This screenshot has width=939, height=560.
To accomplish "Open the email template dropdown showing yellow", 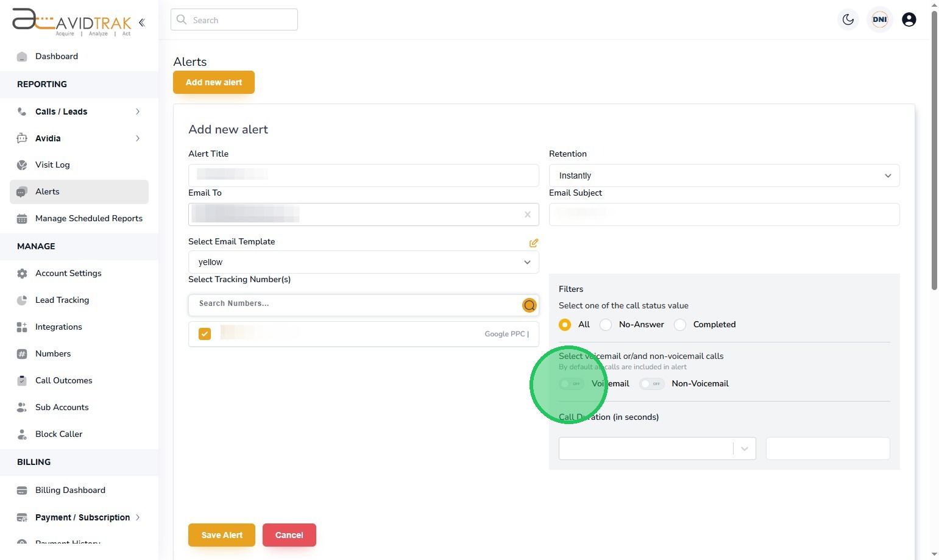I will (x=363, y=262).
